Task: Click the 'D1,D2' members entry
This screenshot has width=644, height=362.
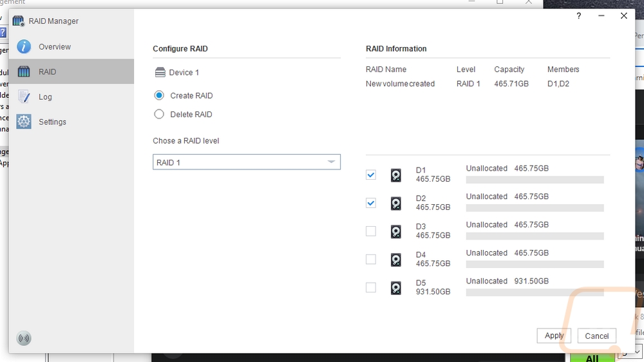Action: (558, 84)
